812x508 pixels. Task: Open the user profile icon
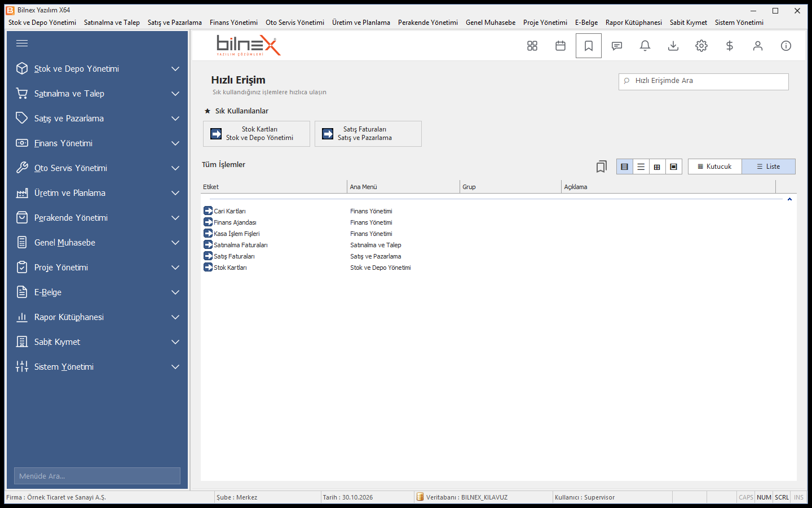[x=758, y=46]
